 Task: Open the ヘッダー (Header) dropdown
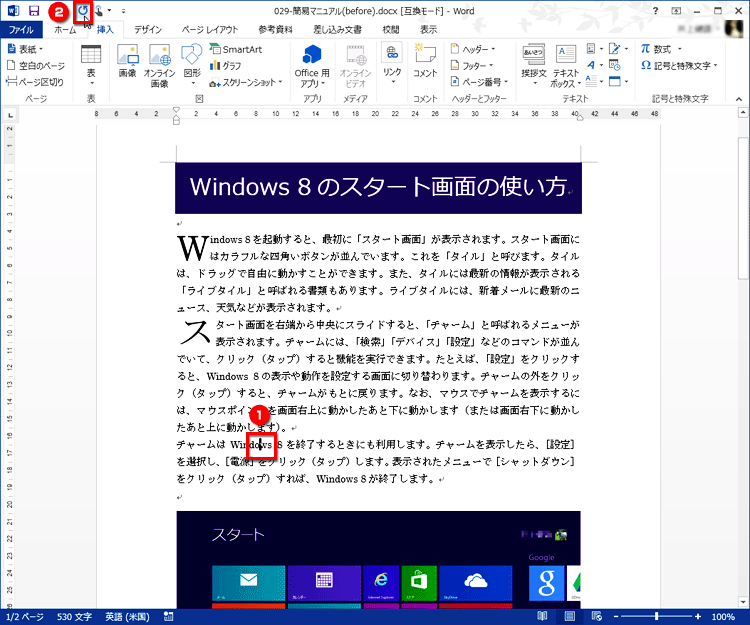pos(473,49)
